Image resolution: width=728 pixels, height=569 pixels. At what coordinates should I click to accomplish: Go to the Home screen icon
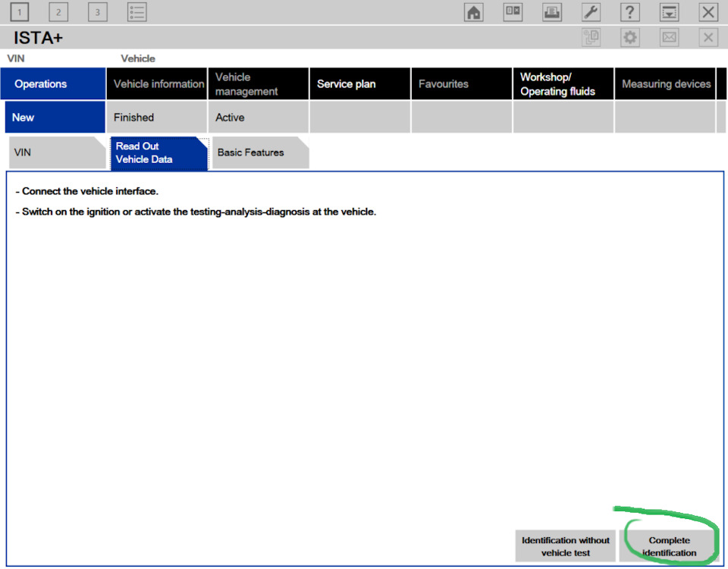point(473,12)
